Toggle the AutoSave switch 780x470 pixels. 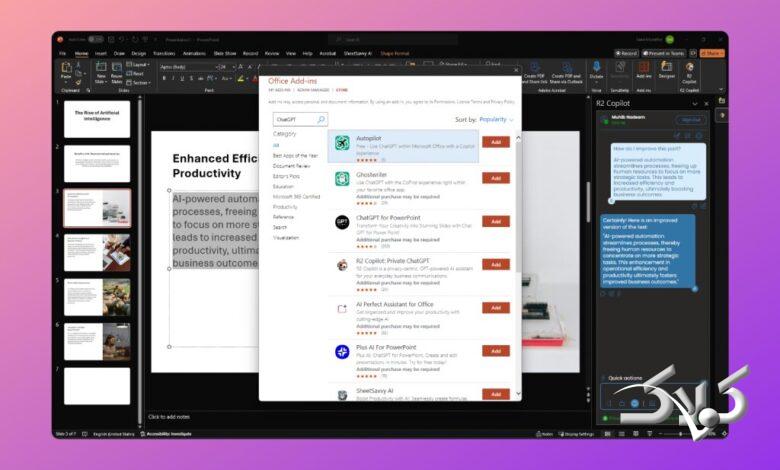96,39
